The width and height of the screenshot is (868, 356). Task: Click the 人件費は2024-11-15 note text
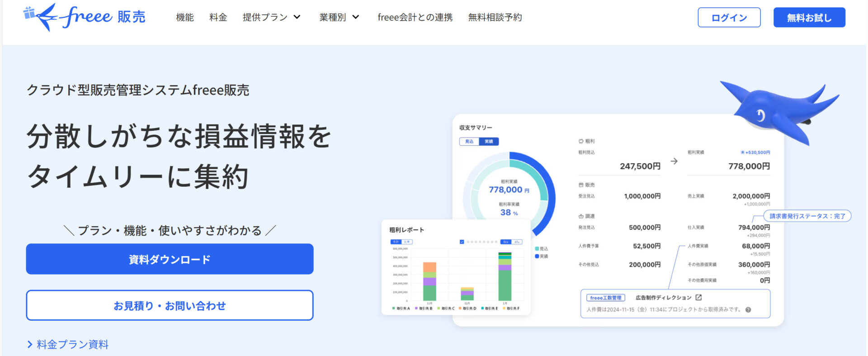click(x=664, y=310)
